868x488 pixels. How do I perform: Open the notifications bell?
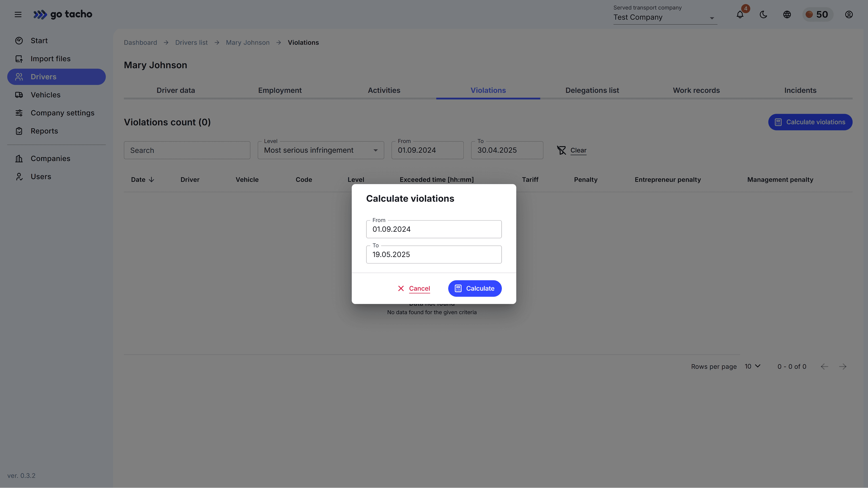(740, 14)
